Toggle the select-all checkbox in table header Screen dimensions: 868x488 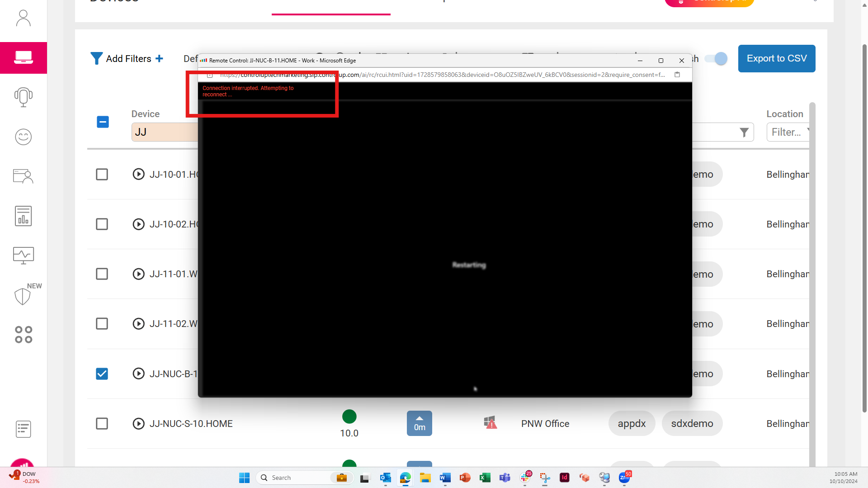click(x=103, y=122)
